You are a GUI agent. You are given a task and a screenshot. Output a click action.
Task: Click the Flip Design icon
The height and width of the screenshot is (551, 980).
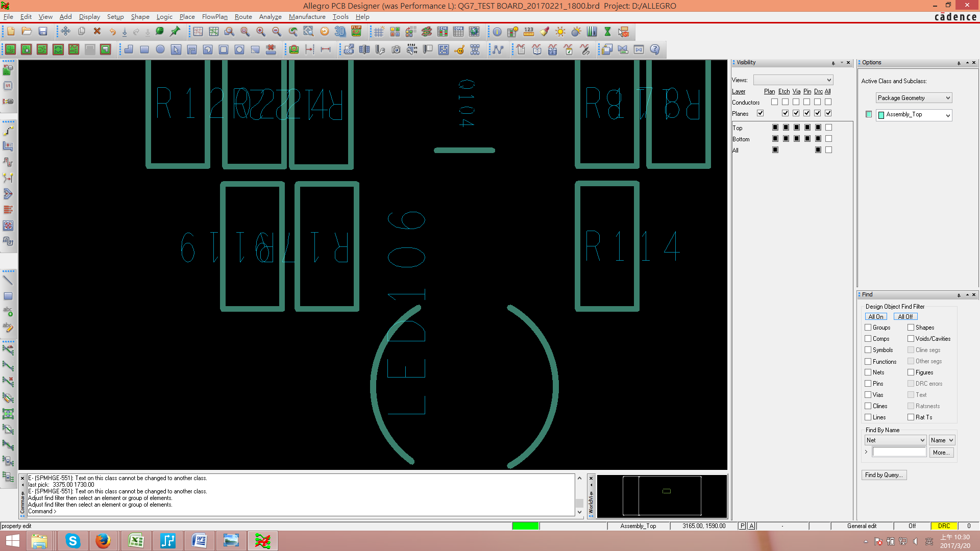[356, 32]
